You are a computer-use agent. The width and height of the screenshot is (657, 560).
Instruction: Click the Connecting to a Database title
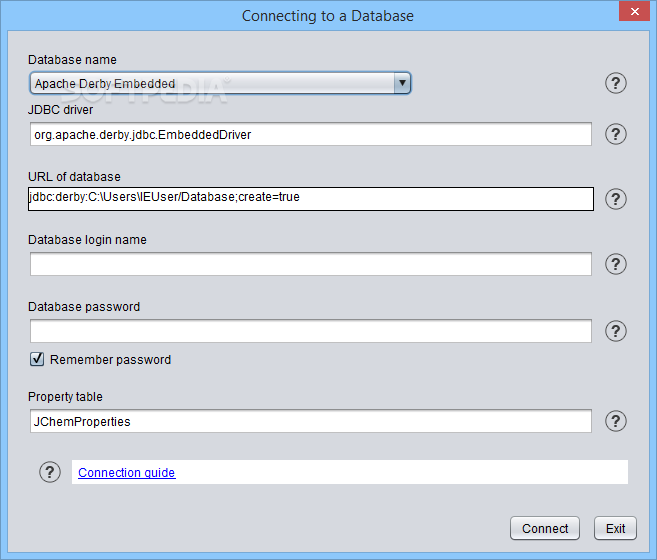point(328,16)
